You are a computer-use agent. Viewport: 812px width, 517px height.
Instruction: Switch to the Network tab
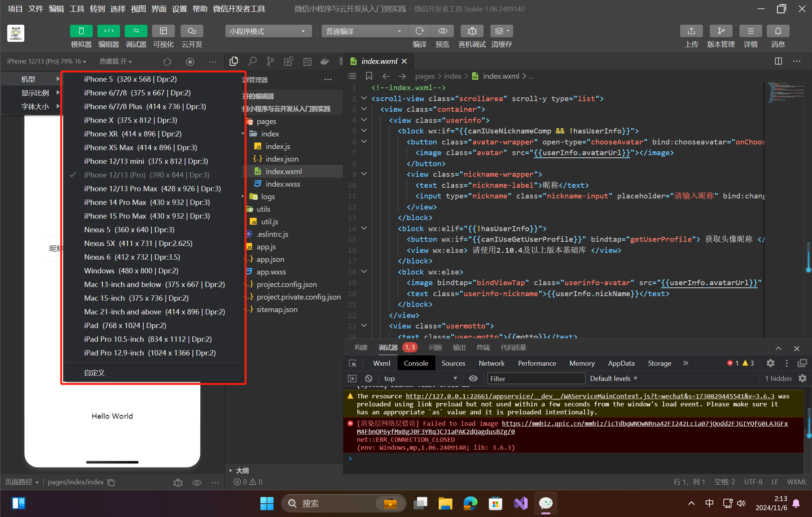(491, 363)
